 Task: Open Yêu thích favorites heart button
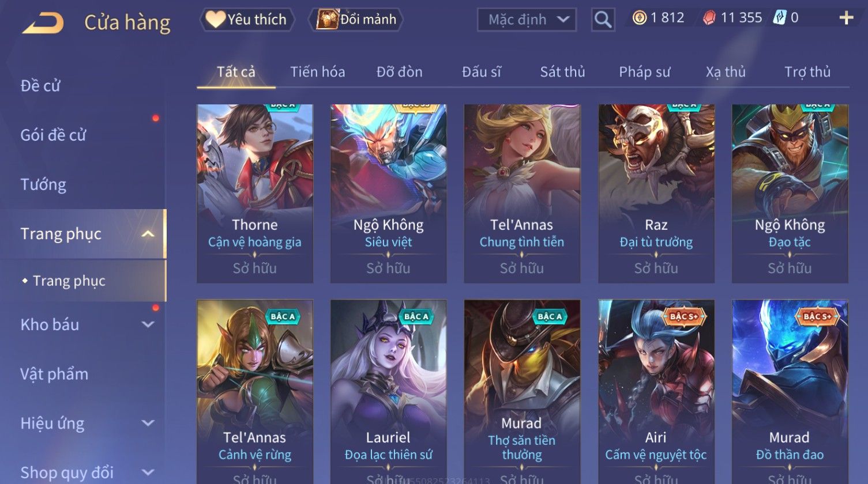click(x=247, y=20)
